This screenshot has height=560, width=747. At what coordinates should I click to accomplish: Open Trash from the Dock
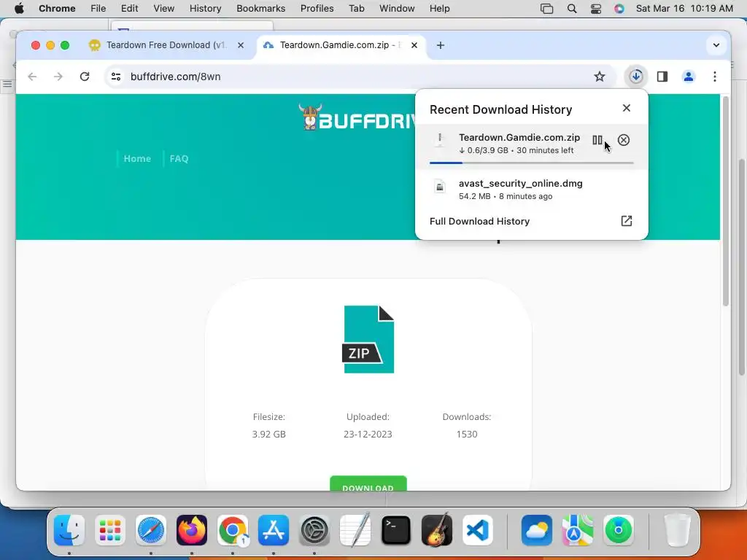pos(677,530)
